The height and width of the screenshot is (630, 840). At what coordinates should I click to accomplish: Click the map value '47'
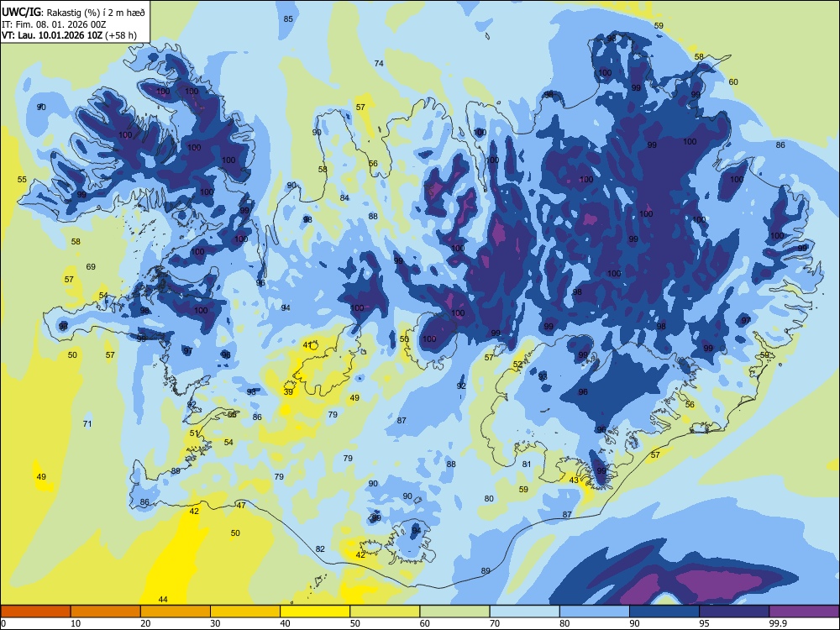tap(241, 505)
